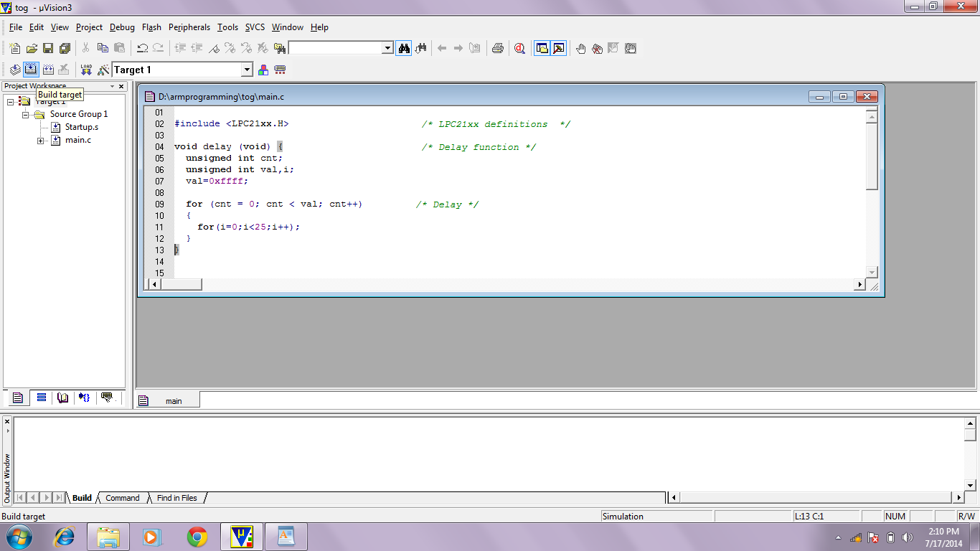The height and width of the screenshot is (551, 980).
Task: Open the Tools menu
Action: tap(227, 27)
